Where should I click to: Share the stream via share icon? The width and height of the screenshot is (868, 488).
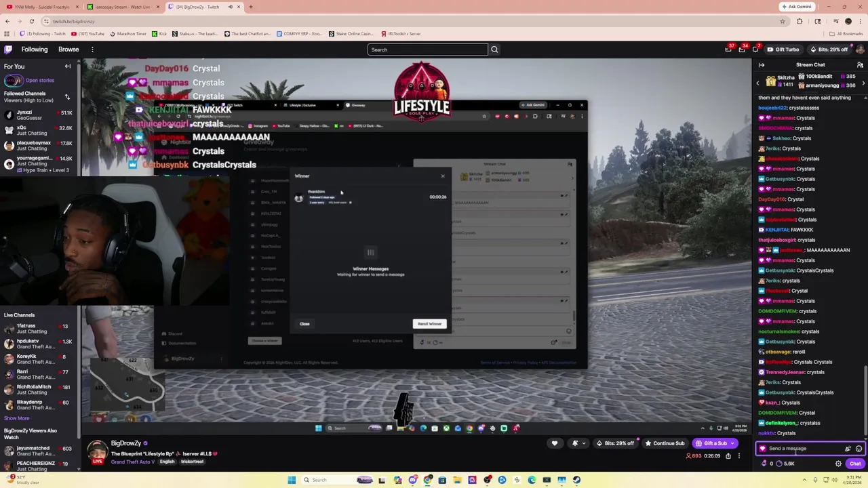(x=728, y=456)
